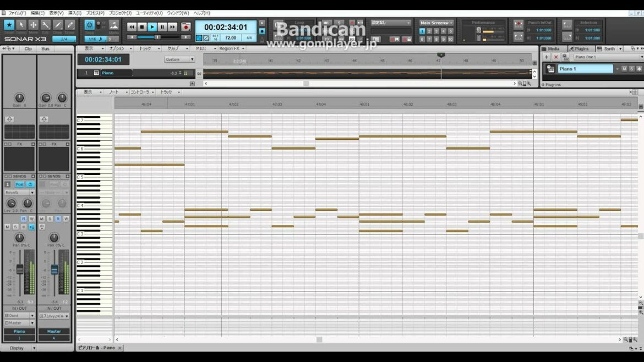Choose the Move tool in toolbar
Viewport: 644px width, 362px height.
point(34,25)
